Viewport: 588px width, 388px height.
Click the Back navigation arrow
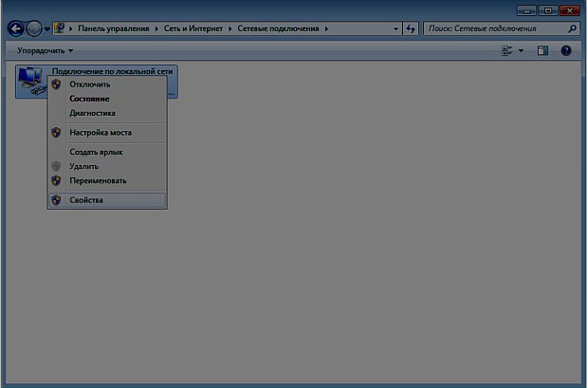[16, 28]
